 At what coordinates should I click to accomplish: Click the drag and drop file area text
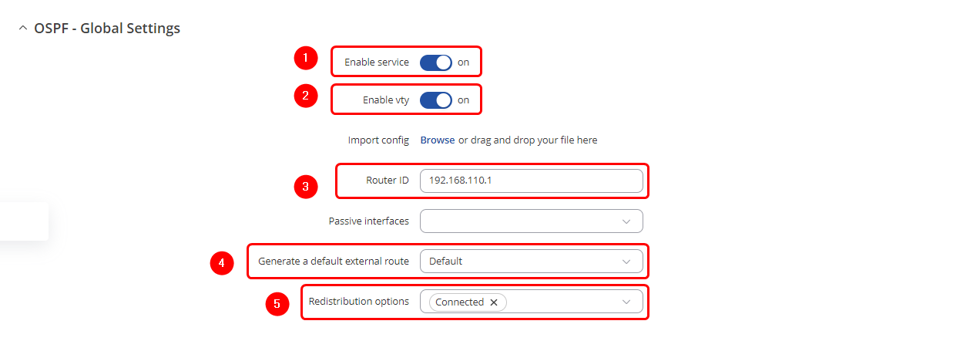(x=528, y=140)
